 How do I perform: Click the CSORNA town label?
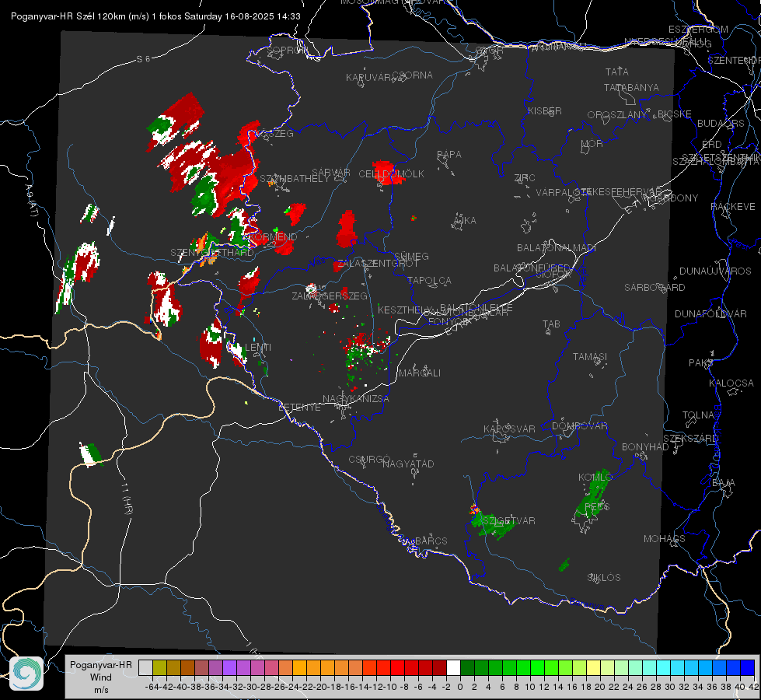[413, 75]
